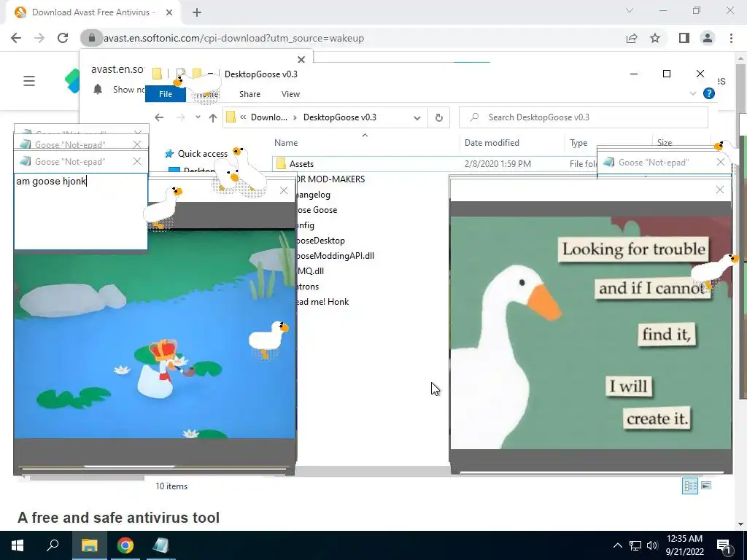Image resolution: width=747 pixels, height=560 pixels.
Task: Click into the goose notepad text area
Action: click(81, 212)
